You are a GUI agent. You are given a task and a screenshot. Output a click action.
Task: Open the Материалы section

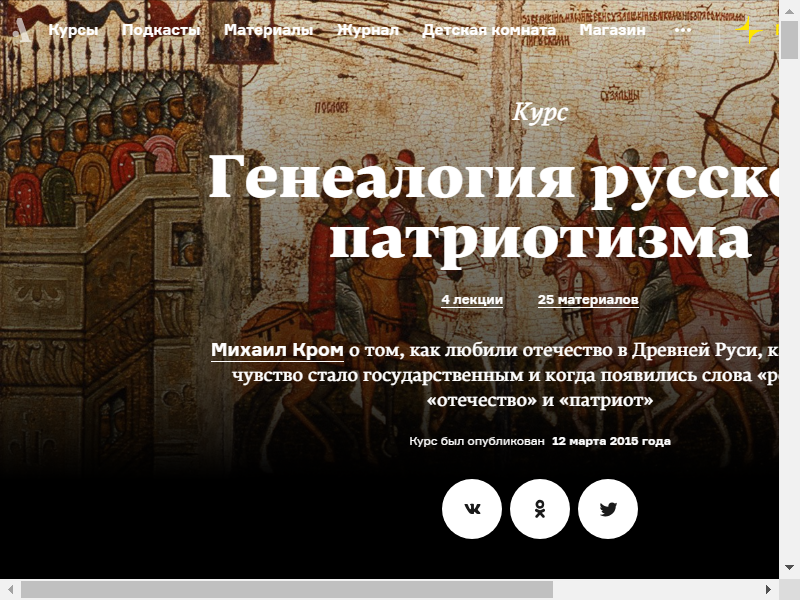[x=268, y=30]
